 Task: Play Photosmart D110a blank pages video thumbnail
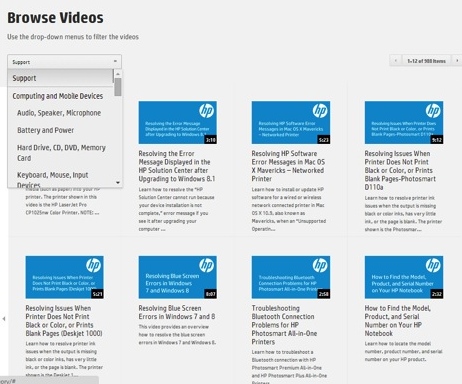tap(404, 123)
